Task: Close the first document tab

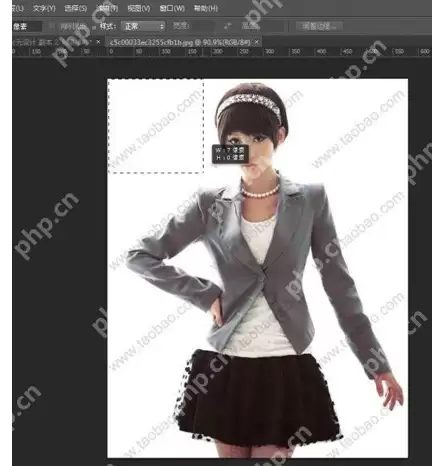Action: coord(98,42)
